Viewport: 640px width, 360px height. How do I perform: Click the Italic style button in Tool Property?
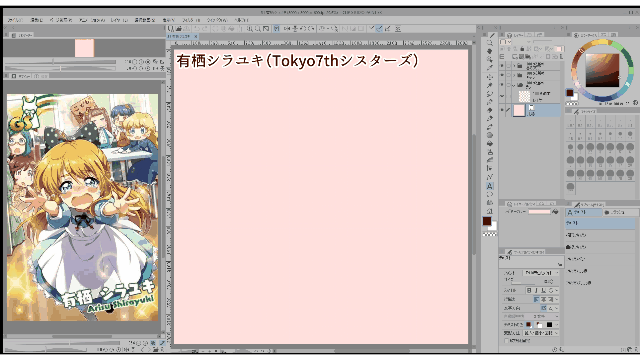pos(536,290)
